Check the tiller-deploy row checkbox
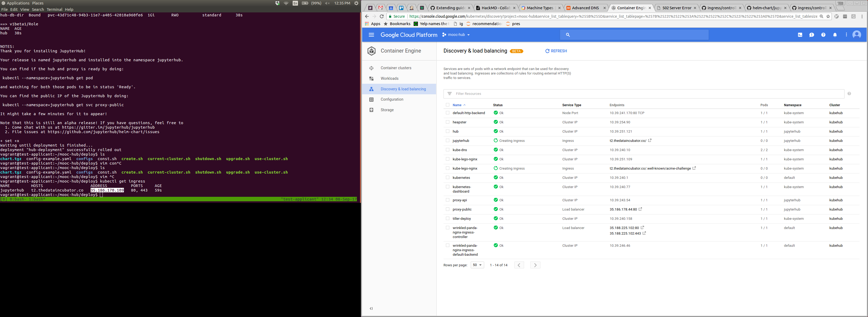The image size is (868, 317). point(447,218)
